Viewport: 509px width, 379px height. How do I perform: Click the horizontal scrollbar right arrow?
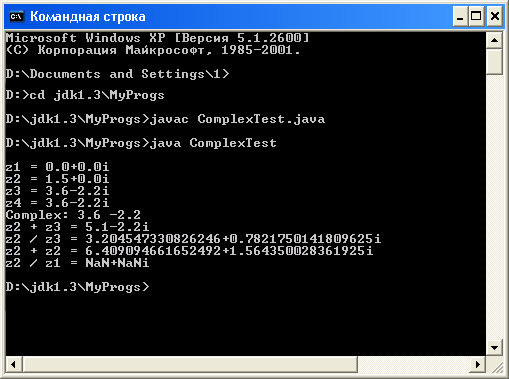pyautogui.click(x=477, y=364)
